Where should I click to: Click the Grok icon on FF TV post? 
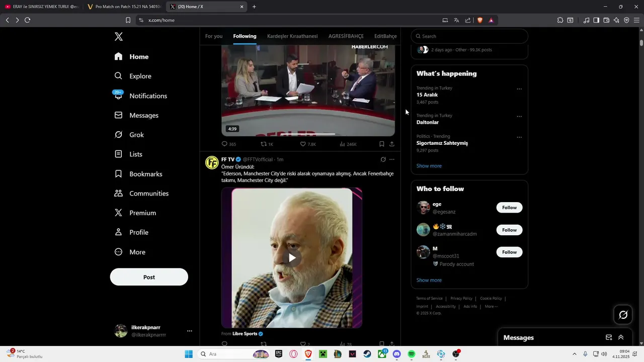coord(383,159)
